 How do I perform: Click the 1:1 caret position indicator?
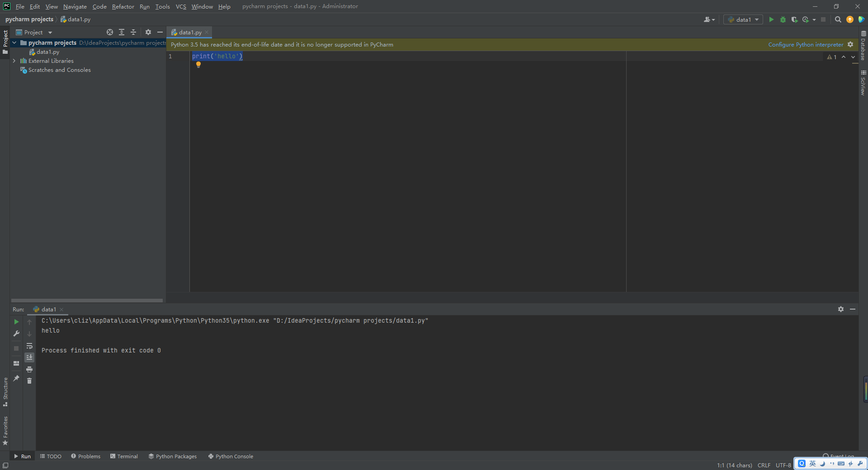(x=734, y=465)
